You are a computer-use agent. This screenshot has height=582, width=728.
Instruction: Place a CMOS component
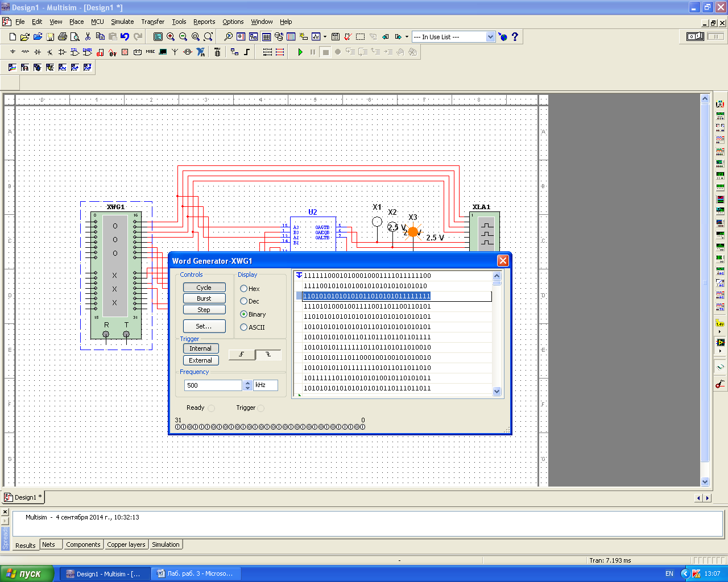pos(88,52)
